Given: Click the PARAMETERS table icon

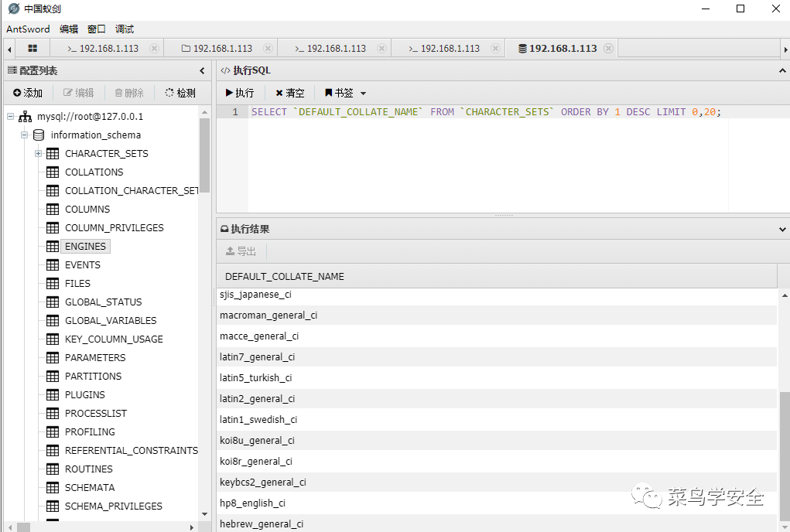Looking at the screenshot, I should tap(53, 358).
